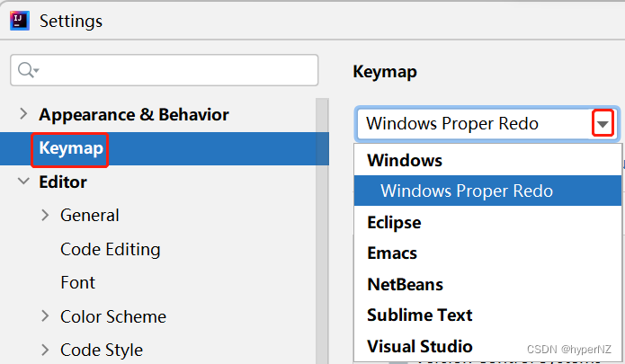The width and height of the screenshot is (625, 364).
Task: Expand the General subsection
Action: point(45,215)
